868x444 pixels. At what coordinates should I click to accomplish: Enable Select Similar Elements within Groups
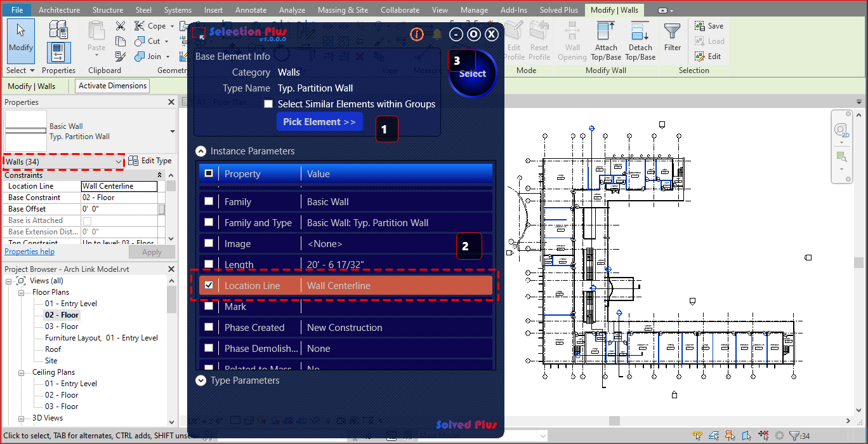(x=268, y=104)
